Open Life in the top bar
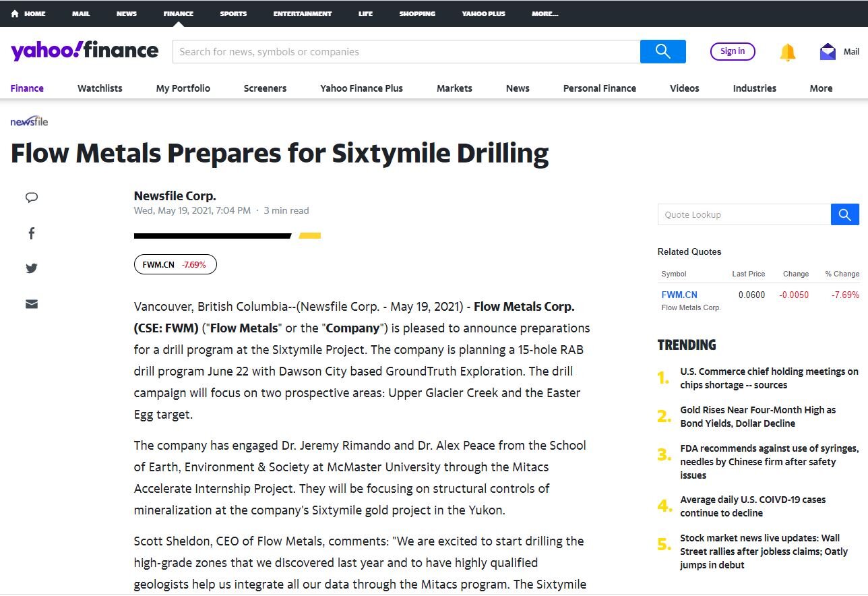 (366, 13)
